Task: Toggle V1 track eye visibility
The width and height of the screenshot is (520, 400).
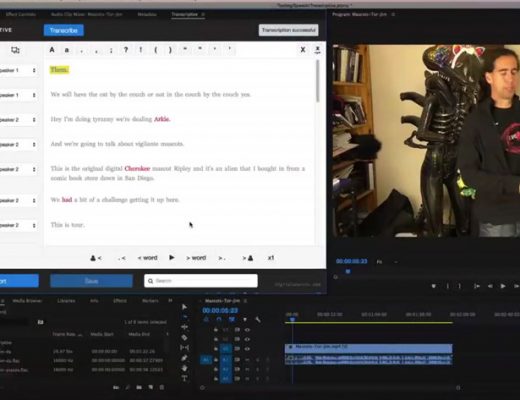Action: (x=247, y=349)
